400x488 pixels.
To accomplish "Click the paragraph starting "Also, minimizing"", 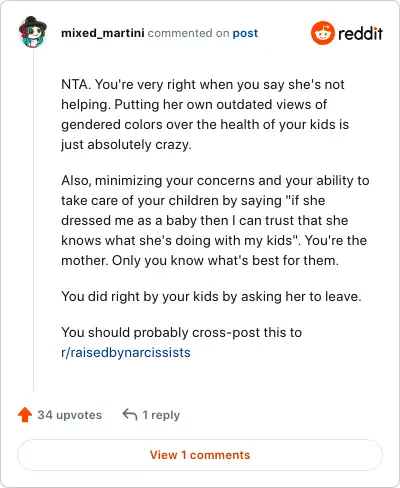I will (x=215, y=220).
